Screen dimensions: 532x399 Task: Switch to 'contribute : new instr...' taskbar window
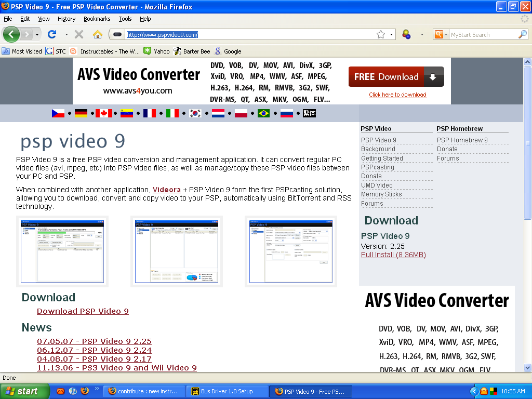point(144,391)
